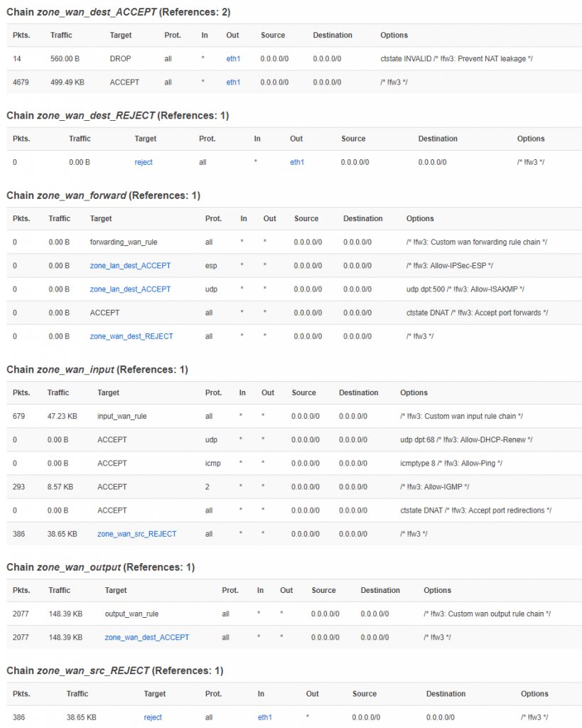
Task: Click eth1 link in the DROP row
Action: (233, 59)
